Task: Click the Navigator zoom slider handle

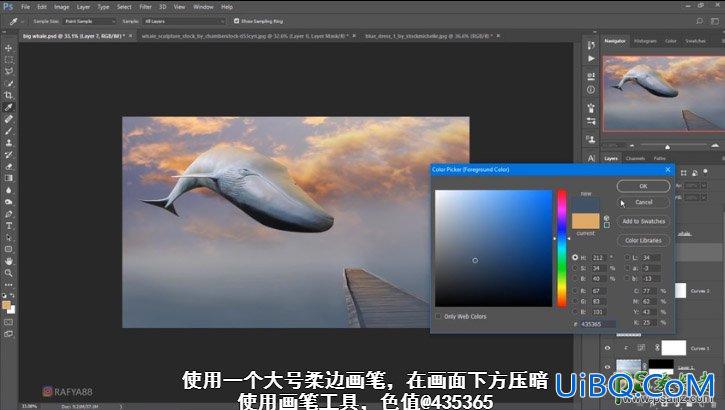Action: point(667,147)
